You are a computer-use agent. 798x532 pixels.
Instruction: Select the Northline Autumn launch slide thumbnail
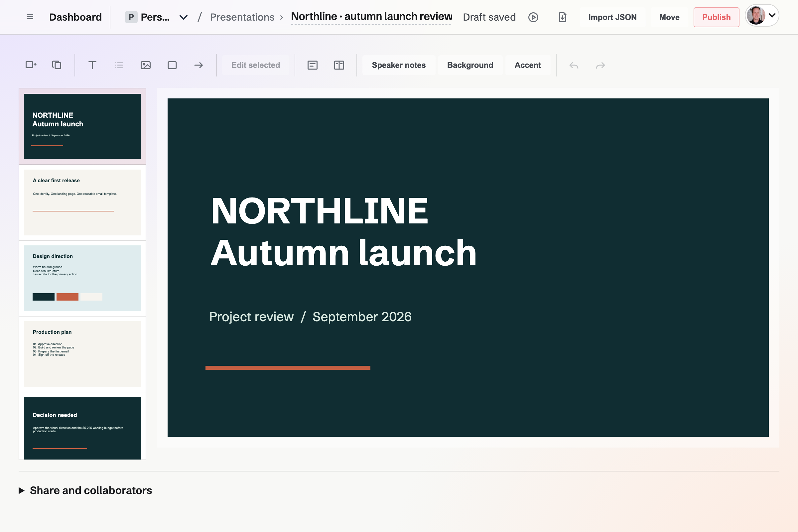tap(82, 126)
